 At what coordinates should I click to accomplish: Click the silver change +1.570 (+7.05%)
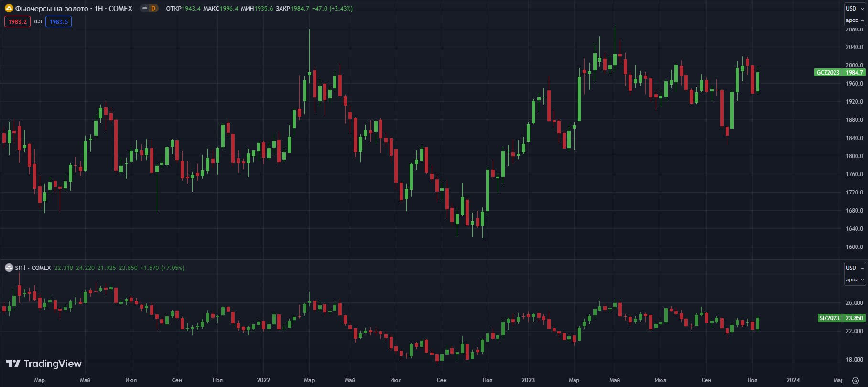[x=162, y=268]
